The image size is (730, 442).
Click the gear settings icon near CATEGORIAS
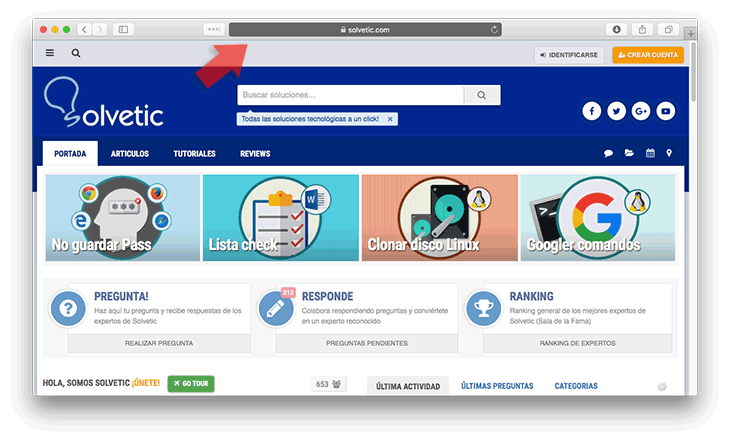pos(662,387)
